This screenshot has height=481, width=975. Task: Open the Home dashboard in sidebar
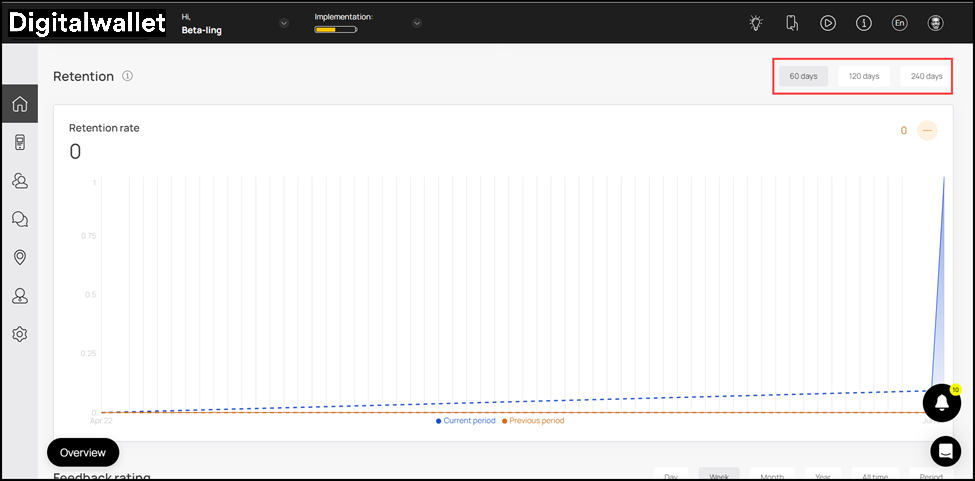point(19,104)
